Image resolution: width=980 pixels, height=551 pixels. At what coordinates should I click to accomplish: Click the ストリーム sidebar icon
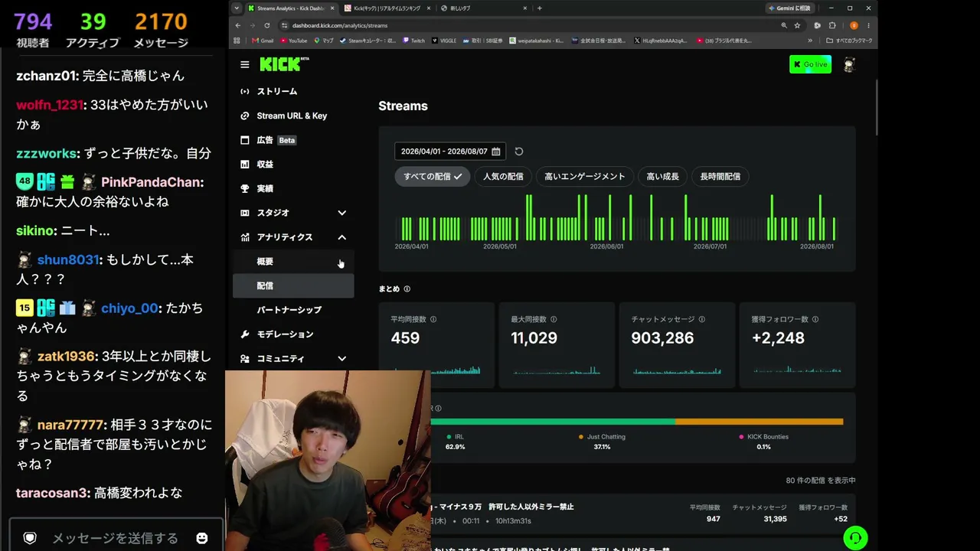point(244,92)
